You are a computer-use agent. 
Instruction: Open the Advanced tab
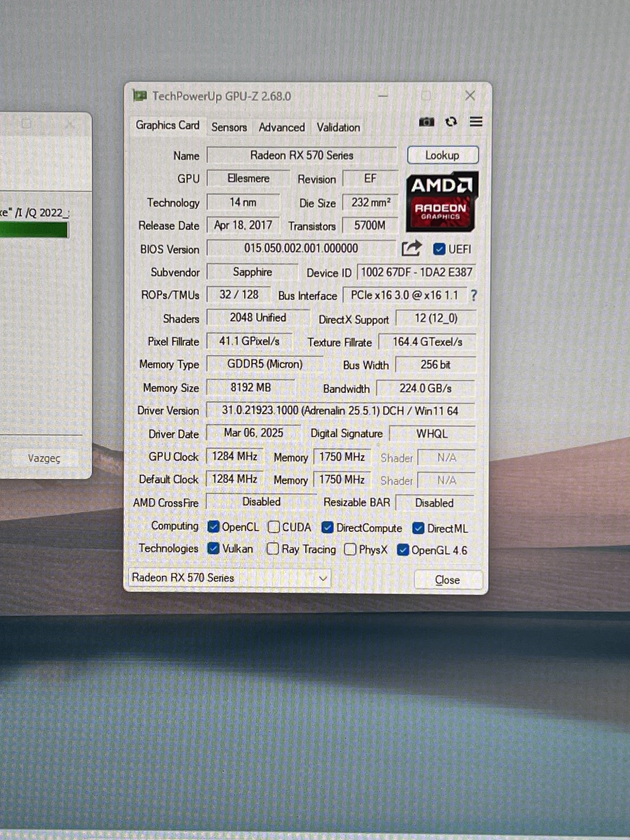(281, 127)
